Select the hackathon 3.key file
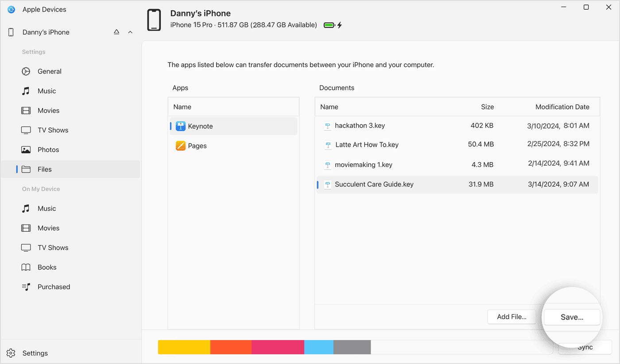Screen dimensions: 620x364 click(360, 125)
